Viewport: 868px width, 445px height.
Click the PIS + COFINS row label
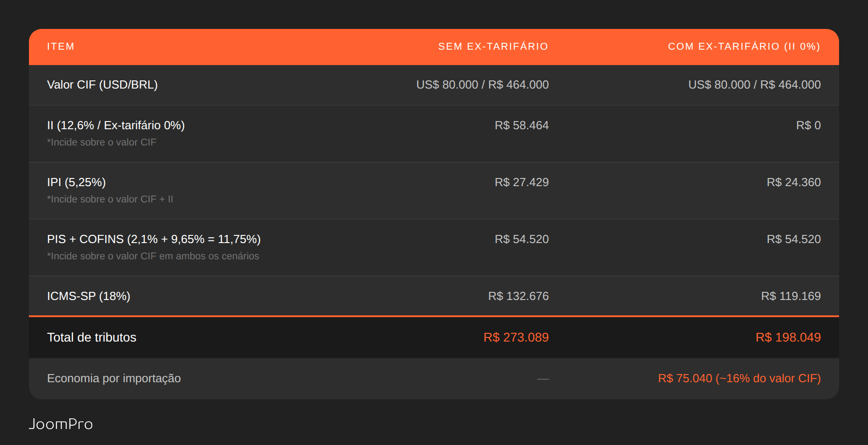point(154,239)
